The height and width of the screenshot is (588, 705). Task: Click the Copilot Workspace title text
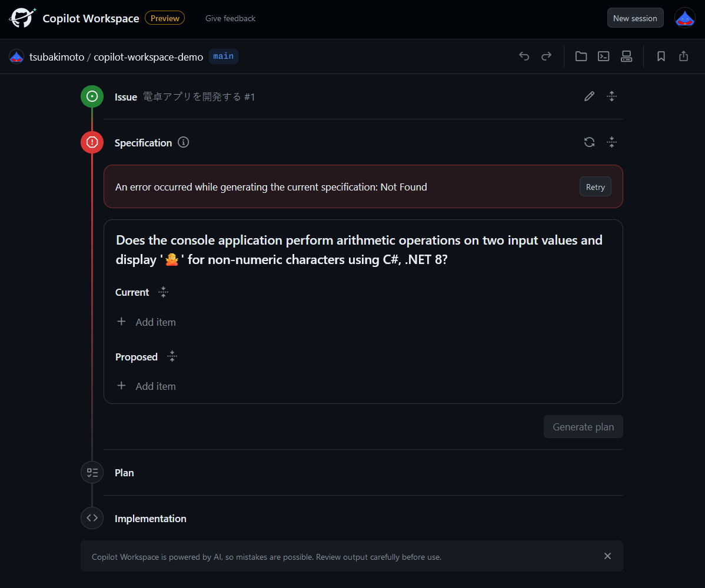point(91,18)
